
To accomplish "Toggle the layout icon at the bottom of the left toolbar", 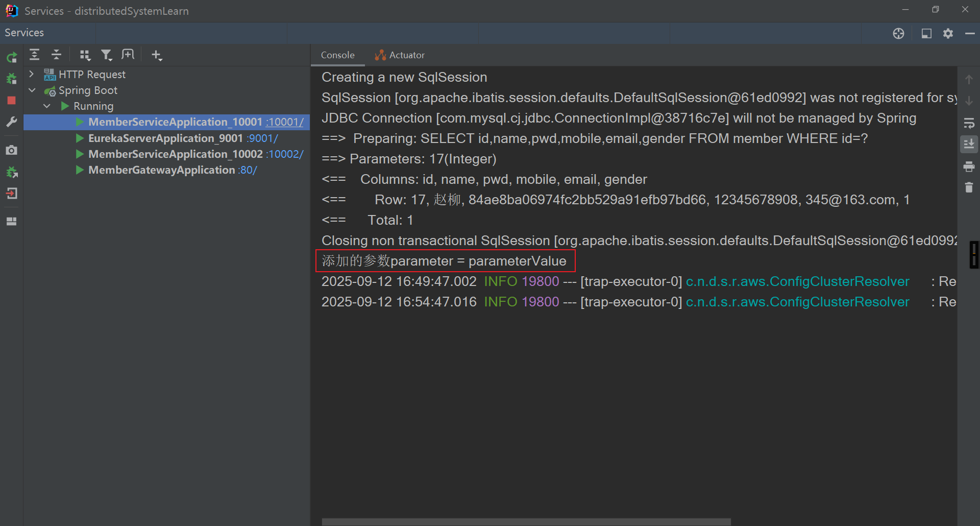I will tap(11, 221).
